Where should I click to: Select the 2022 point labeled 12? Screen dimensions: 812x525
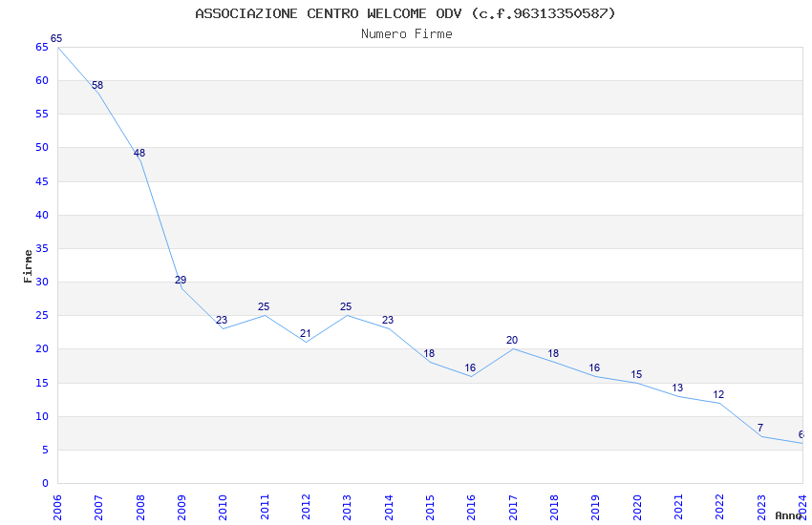(x=718, y=394)
